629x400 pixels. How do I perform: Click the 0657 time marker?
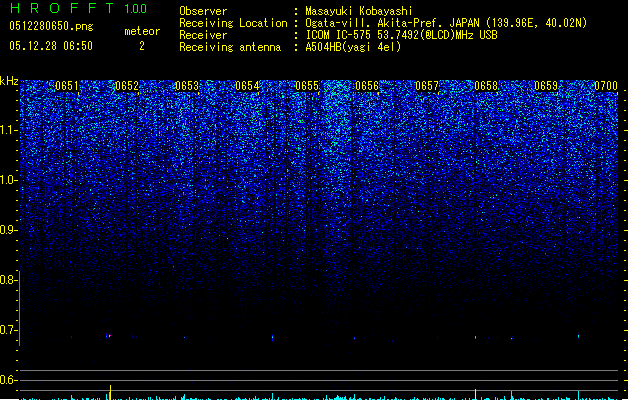(x=427, y=86)
